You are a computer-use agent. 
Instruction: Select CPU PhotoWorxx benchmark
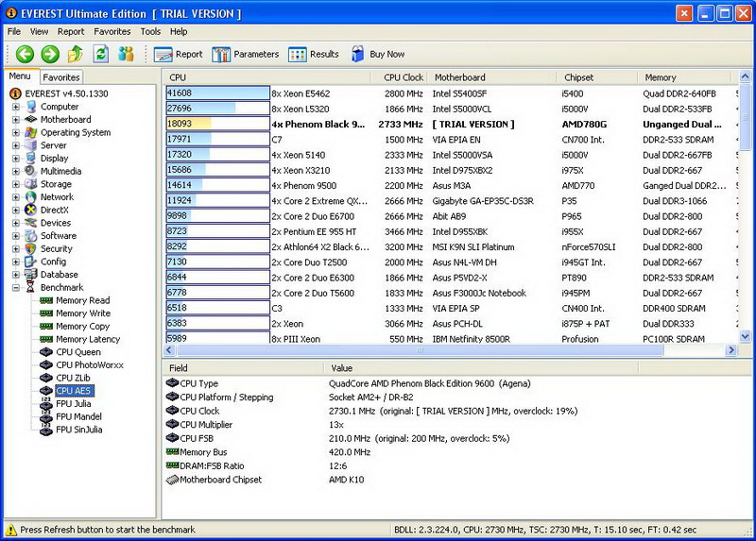[x=90, y=365]
